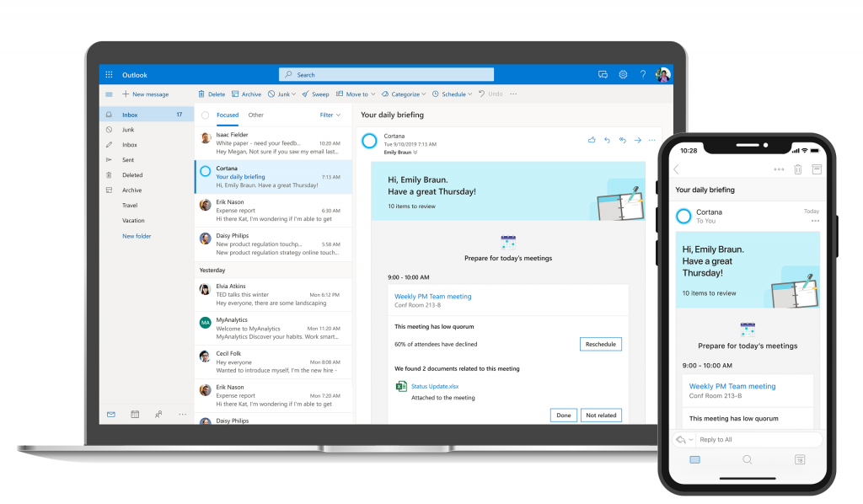This screenshot has height=504, width=863.
Task: Like the Cortana message with thumbs-up
Action: point(592,140)
